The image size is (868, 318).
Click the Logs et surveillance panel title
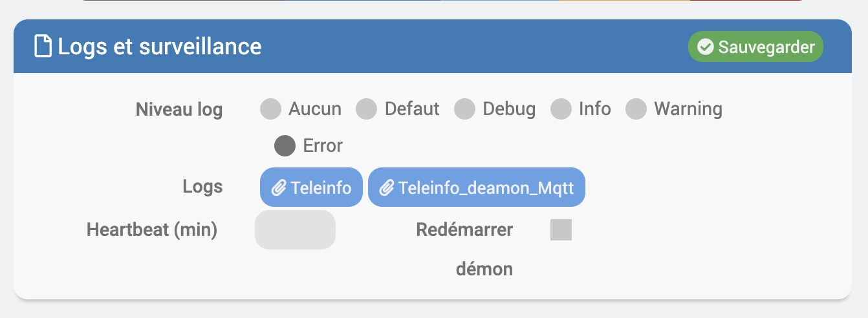coord(159,47)
